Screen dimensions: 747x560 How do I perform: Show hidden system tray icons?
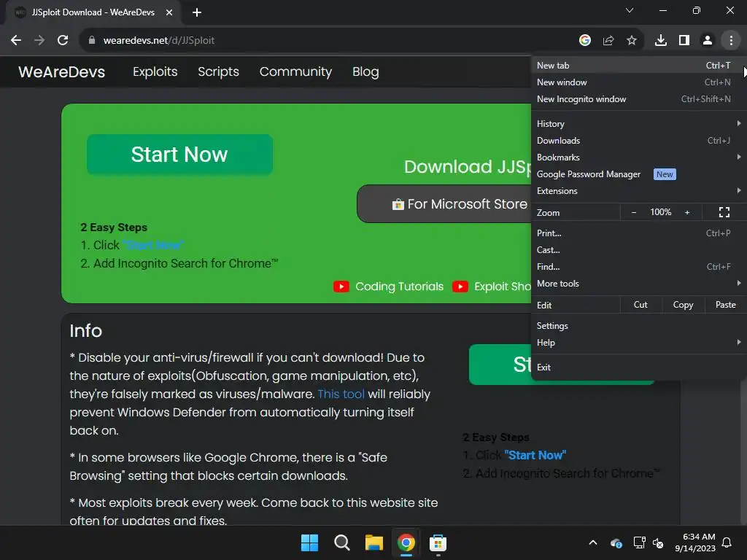593,542
